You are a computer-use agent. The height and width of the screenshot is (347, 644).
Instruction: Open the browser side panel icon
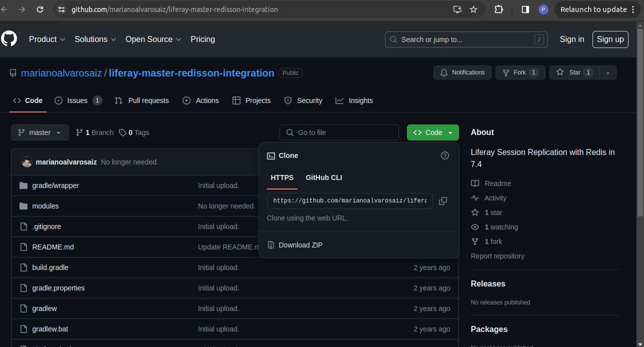pos(525,9)
